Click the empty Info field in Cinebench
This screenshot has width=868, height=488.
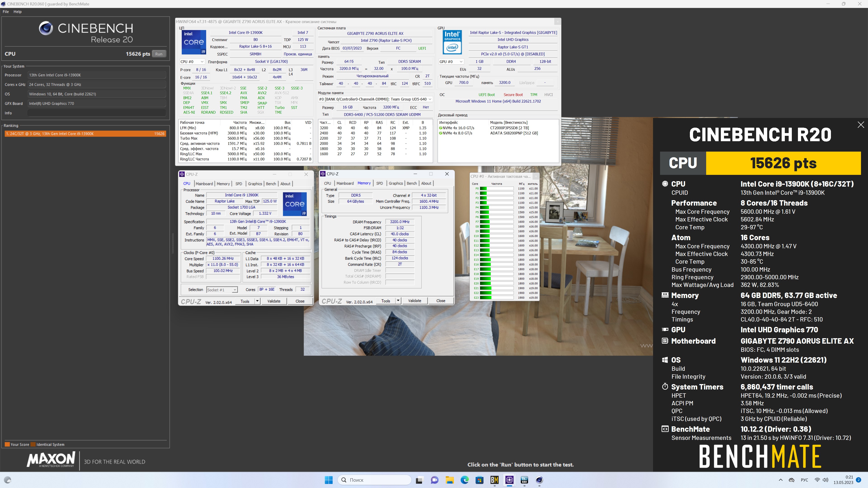[x=97, y=113]
